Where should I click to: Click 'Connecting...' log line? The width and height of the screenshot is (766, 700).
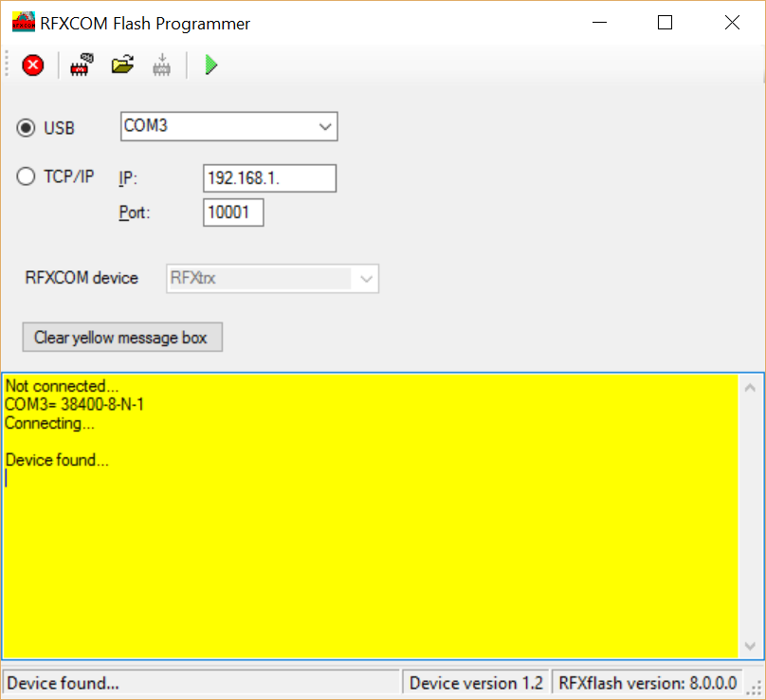click(50, 423)
